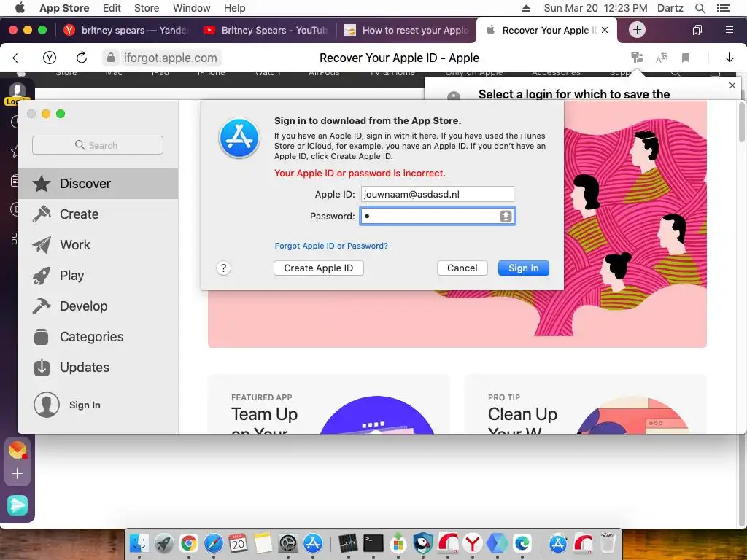This screenshot has width=747, height=560.
Task: Open the Create category in the sidebar
Action: coord(98,214)
